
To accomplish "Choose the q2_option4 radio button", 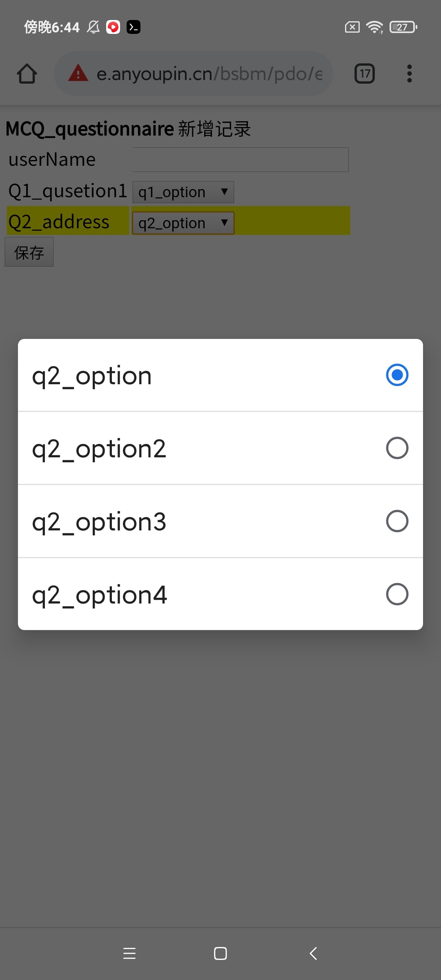I will tap(397, 594).
